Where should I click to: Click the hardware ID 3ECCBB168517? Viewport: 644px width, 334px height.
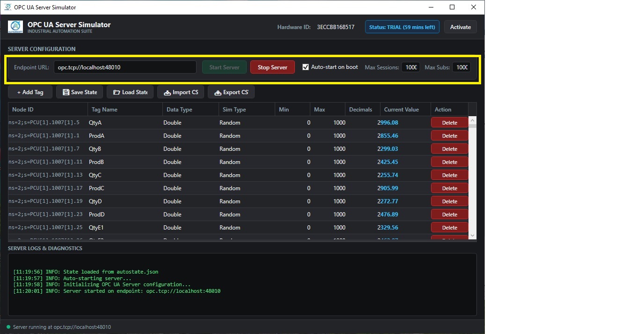pyautogui.click(x=336, y=27)
